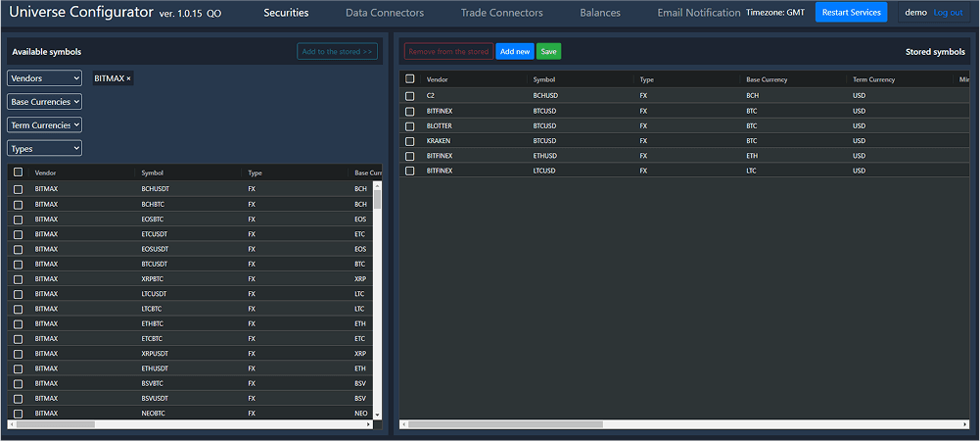This screenshot has height=441, width=980.
Task: Click the Log out link
Action: [948, 13]
